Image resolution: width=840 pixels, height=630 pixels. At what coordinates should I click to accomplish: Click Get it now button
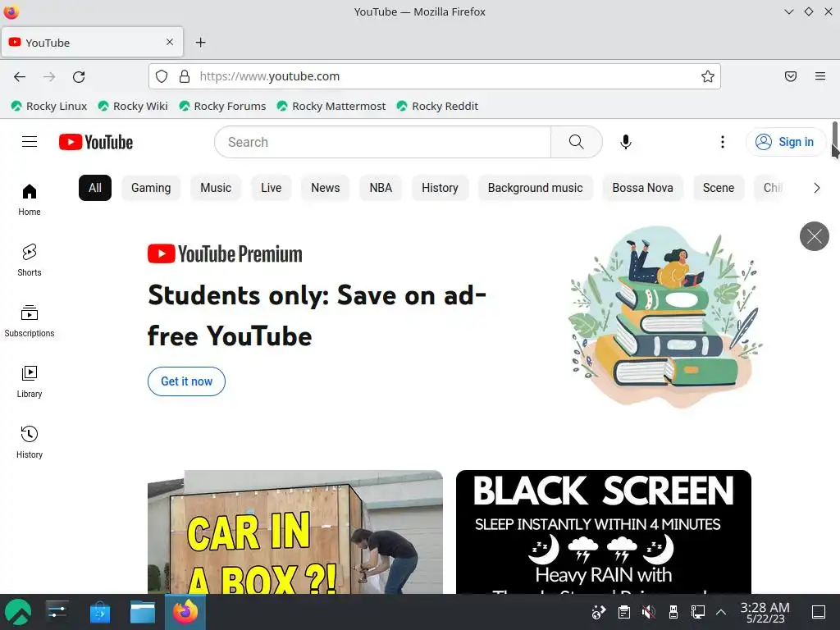click(x=186, y=381)
